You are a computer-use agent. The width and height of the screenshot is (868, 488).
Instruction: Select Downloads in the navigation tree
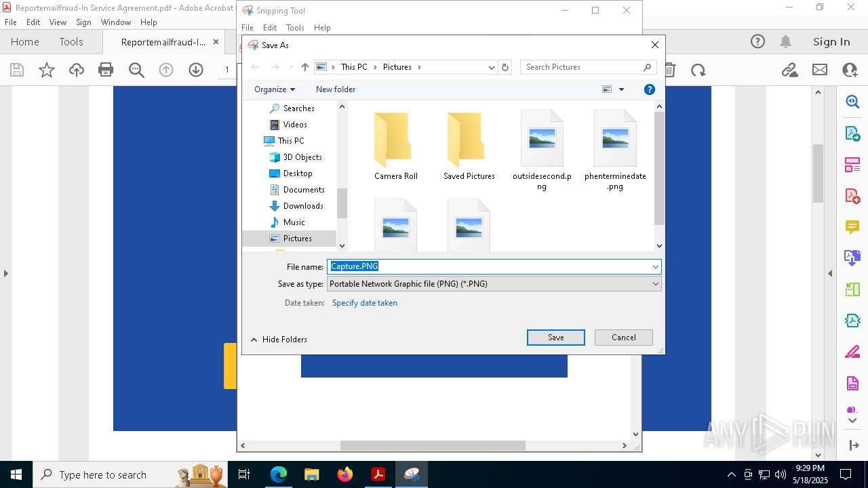pyautogui.click(x=296, y=206)
